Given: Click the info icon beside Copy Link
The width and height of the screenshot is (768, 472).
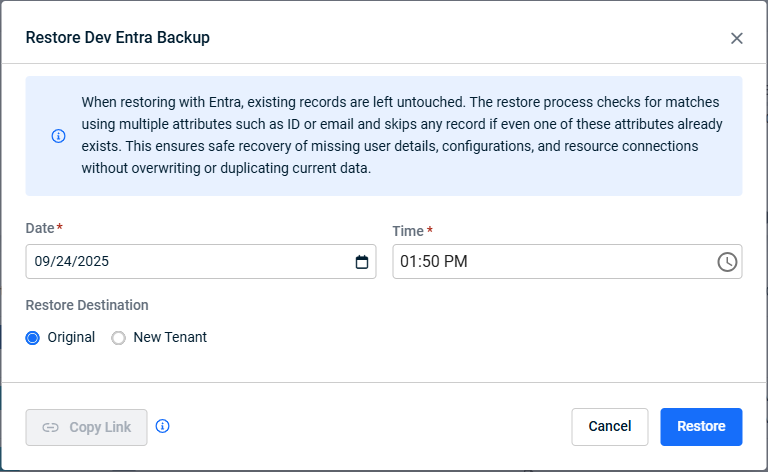Looking at the screenshot, I should [x=163, y=426].
